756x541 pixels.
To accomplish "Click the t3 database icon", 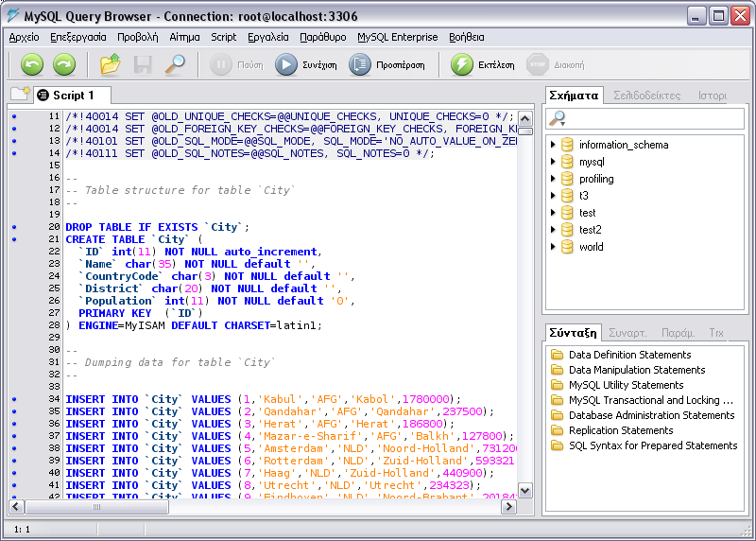I will click(x=567, y=196).
